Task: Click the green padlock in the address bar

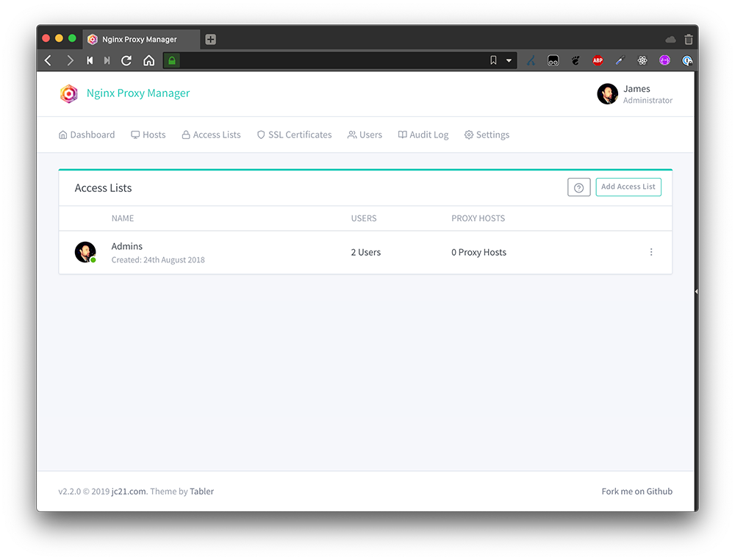Action: tap(171, 60)
